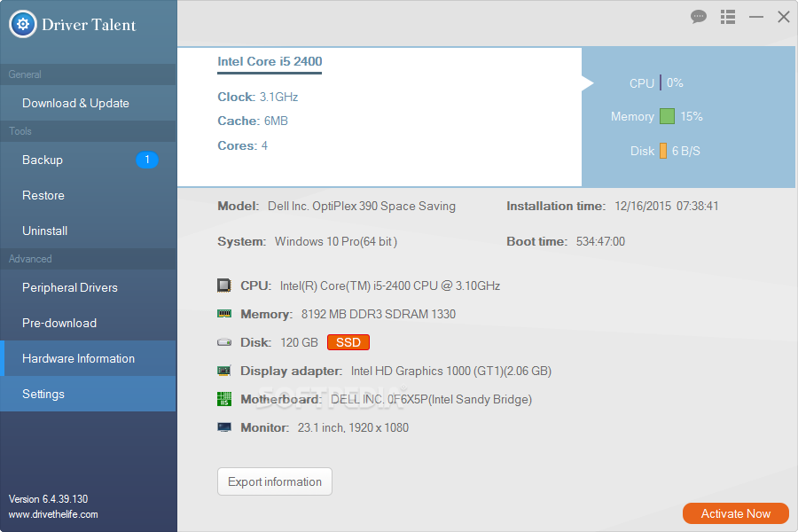Click the Driver Talent gear logo
Screen dimensions: 798x532
pyautogui.click(x=22, y=24)
